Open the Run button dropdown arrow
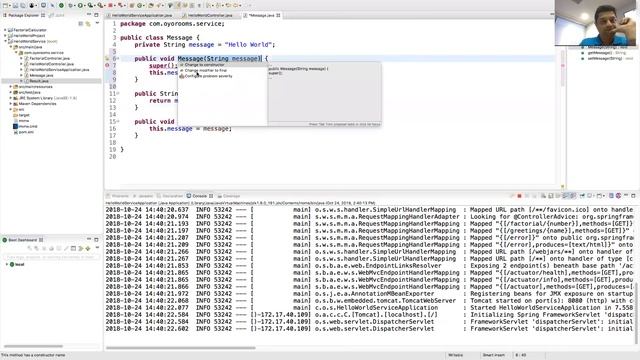 click(x=85, y=5)
